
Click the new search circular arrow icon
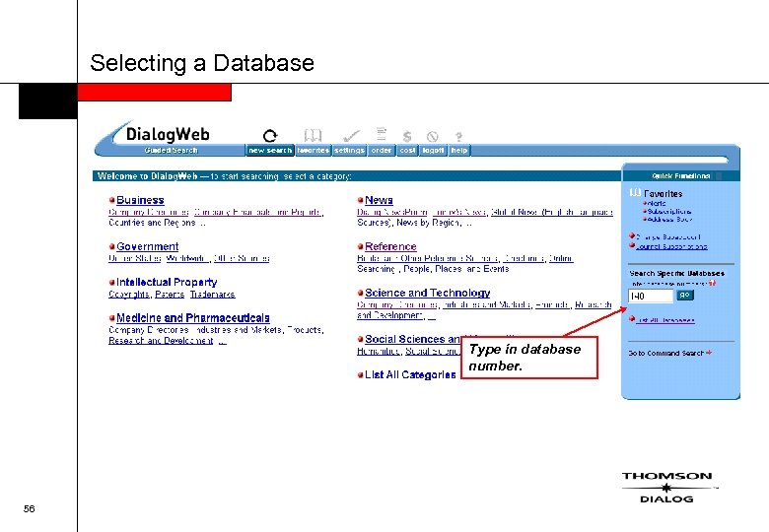coord(270,136)
